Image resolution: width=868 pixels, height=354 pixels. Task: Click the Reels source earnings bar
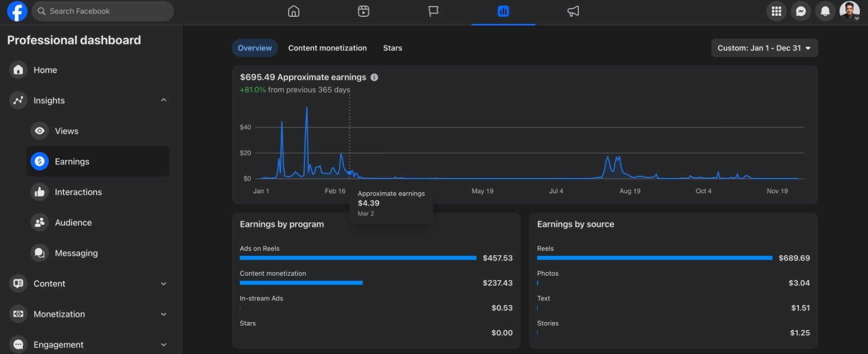point(655,258)
